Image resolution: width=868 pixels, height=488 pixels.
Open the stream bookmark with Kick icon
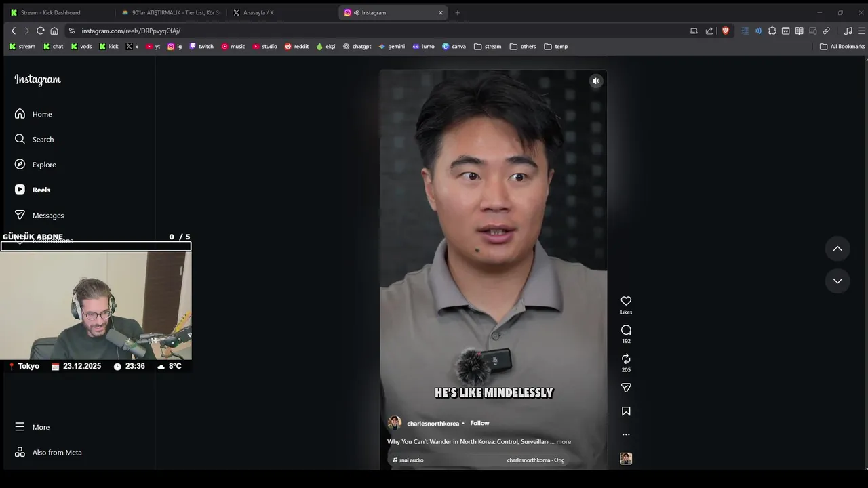pyautogui.click(x=22, y=47)
